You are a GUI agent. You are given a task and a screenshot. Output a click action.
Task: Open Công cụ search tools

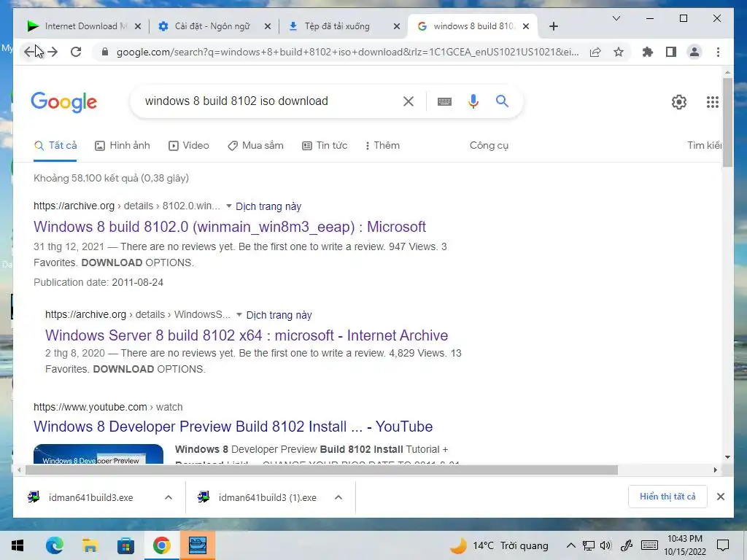click(x=489, y=146)
